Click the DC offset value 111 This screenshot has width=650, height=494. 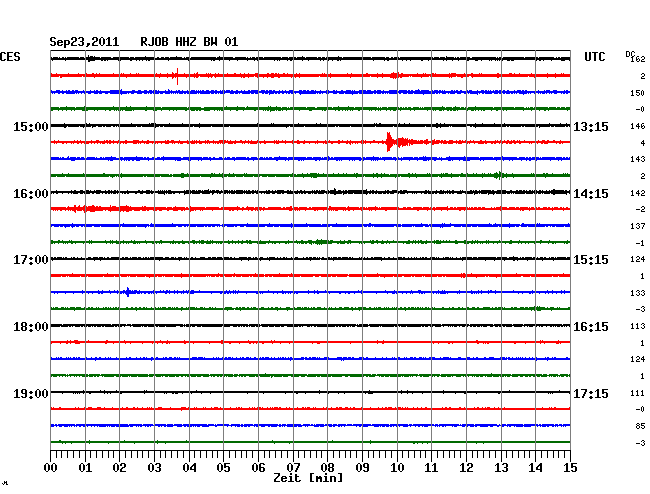638,393
